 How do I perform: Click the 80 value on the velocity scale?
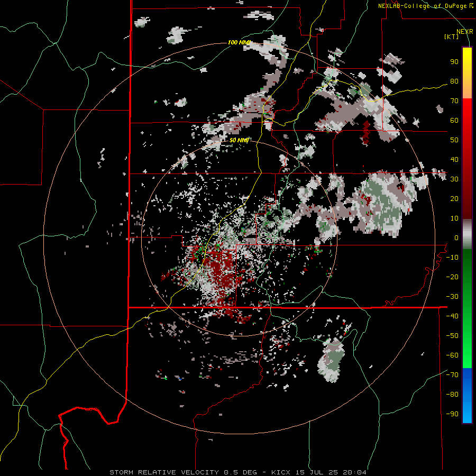coord(454,81)
